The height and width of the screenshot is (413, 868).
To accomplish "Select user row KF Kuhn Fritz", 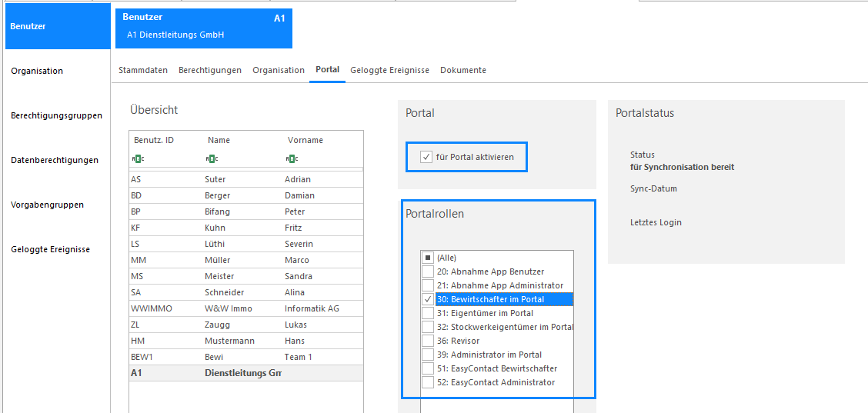I will click(246, 228).
